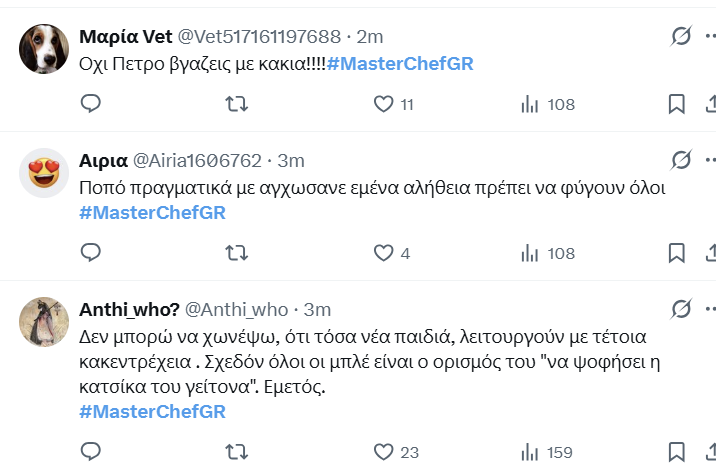716x475 pixels.
Task: Reply to Anthi_who's tweet
Action: pyautogui.click(x=91, y=453)
